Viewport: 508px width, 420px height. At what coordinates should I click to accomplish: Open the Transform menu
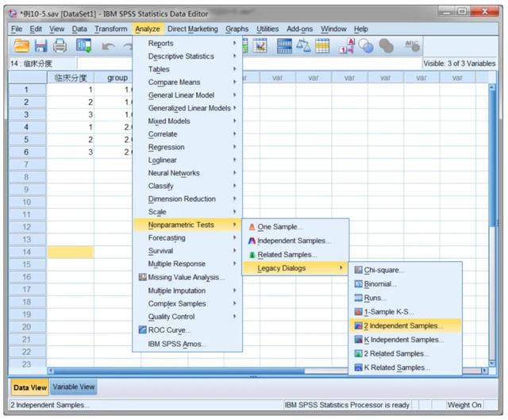pyautogui.click(x=111, y=29)
